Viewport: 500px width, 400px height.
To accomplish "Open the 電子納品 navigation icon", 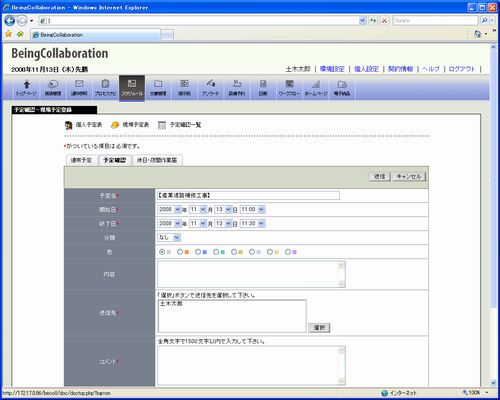I will 342,88.
